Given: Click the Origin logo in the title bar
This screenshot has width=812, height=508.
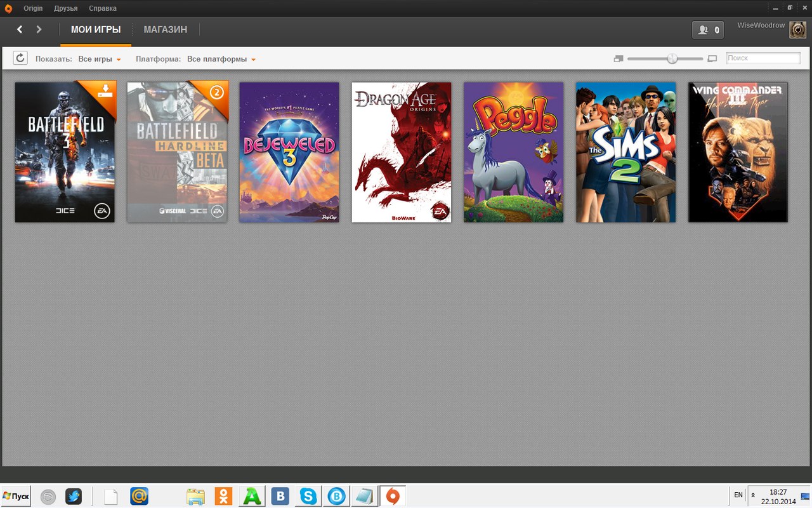Looking at the screenshot, I should pyautogui.click(x=8, y=8).
